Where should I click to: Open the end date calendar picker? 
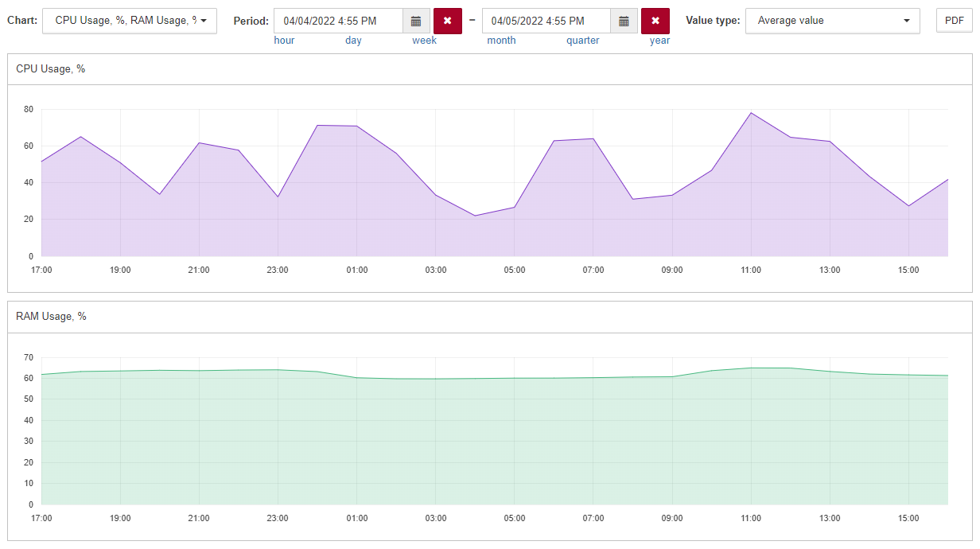click(624, 21)
